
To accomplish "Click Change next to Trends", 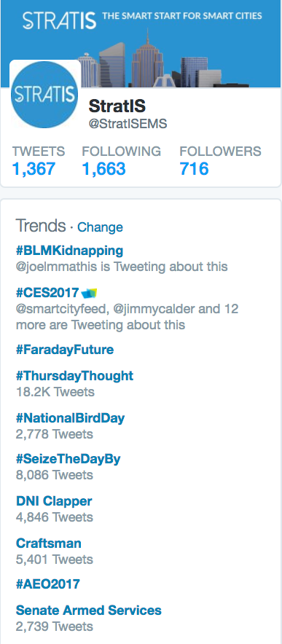I will point(100,227).
